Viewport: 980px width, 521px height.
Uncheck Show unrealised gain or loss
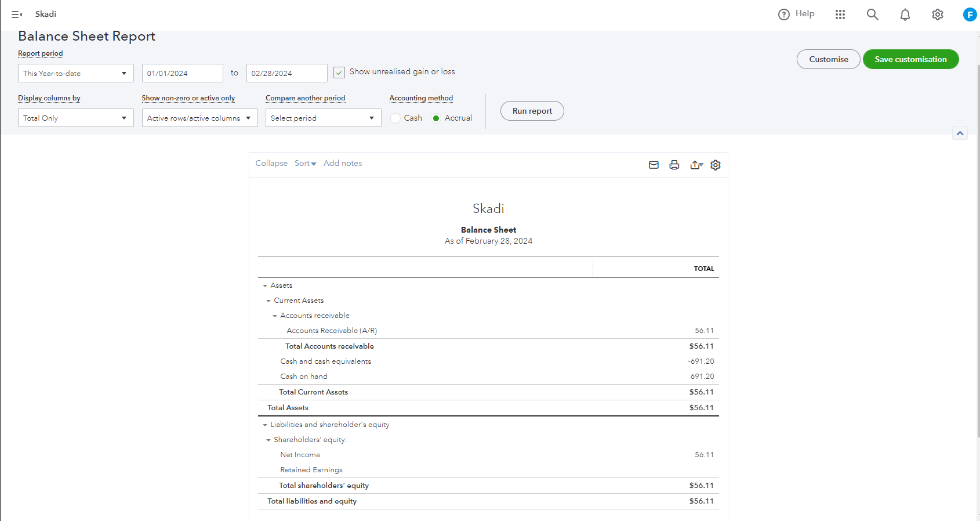pos(339,73)
